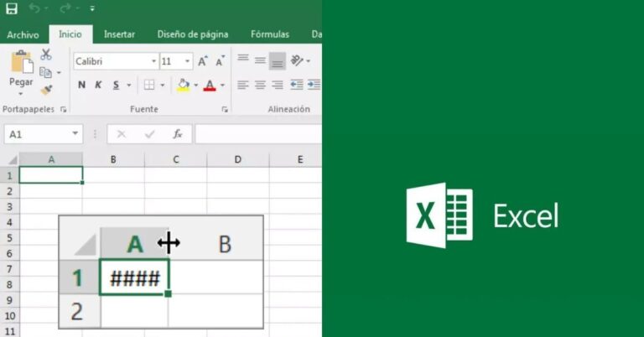
Task: Select column D header
Action: pyautogui.click(x=238, y=159)
